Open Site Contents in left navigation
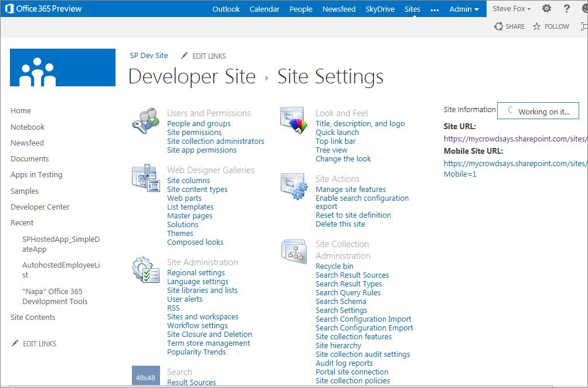 pyautogui.click(x=33, y=317)
